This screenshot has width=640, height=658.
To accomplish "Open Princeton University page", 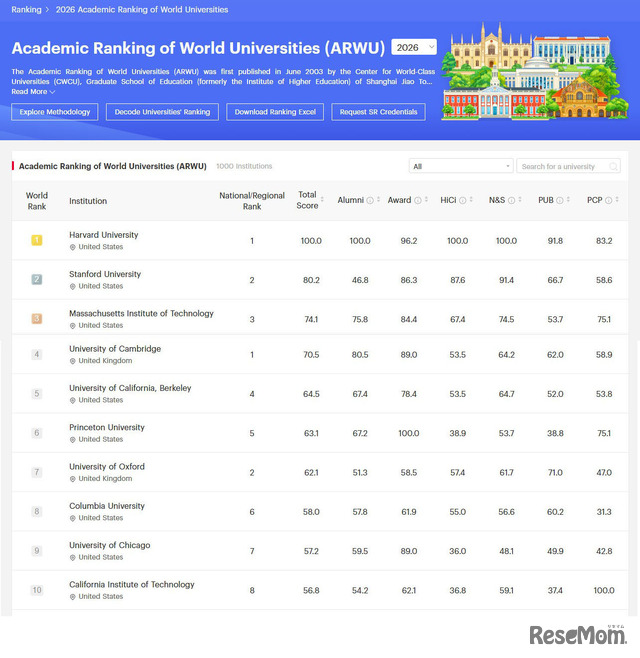I will 107,427.
